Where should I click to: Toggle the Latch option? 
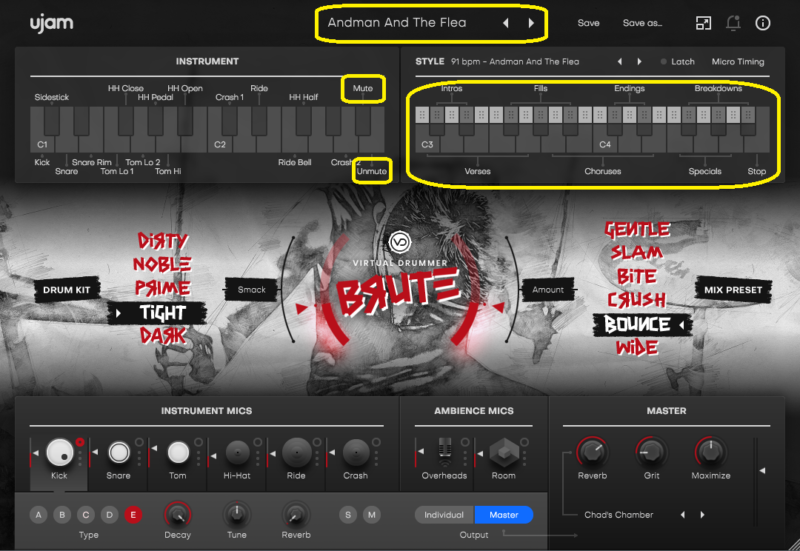678,62
